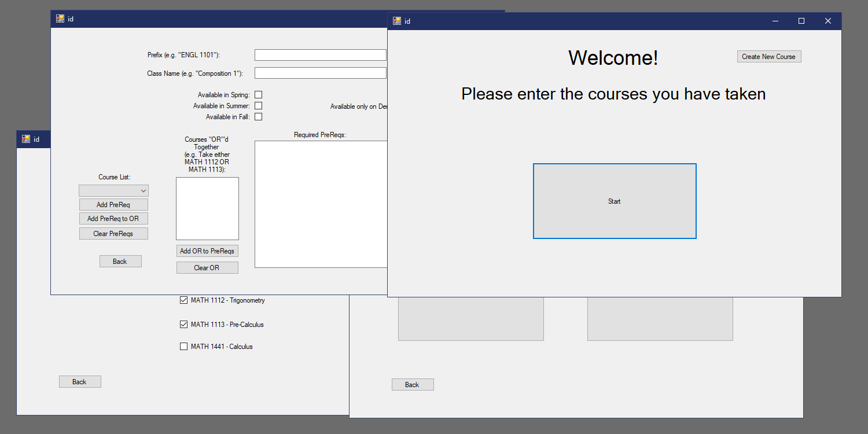Enable Available in Summer checkbox
Image resolution: width=868 pixels, height=434 pixels.
[x=259, y=106]
